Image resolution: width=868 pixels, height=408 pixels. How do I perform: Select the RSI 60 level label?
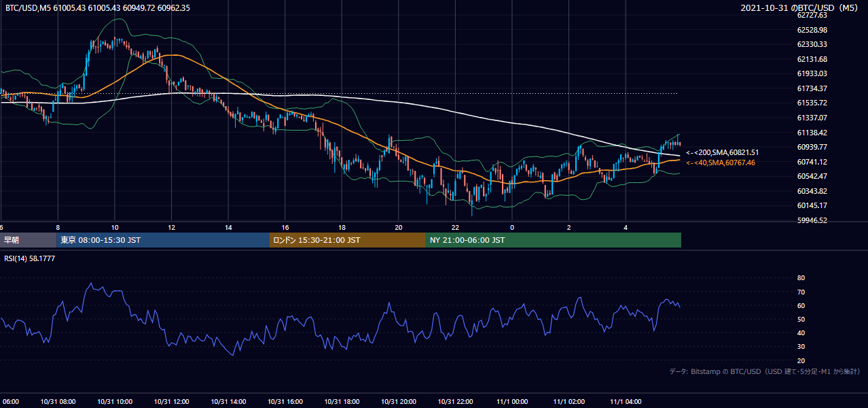[x=801, y=305]
